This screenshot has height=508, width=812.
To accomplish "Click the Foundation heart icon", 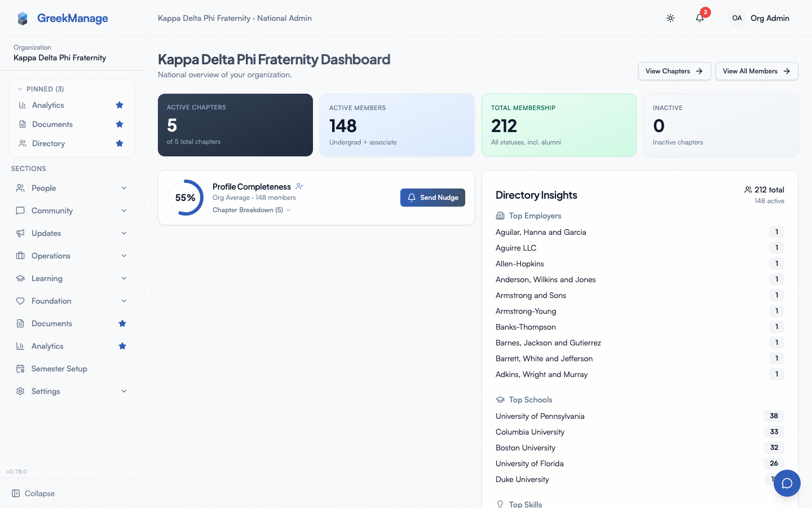I will coord(20,301).
